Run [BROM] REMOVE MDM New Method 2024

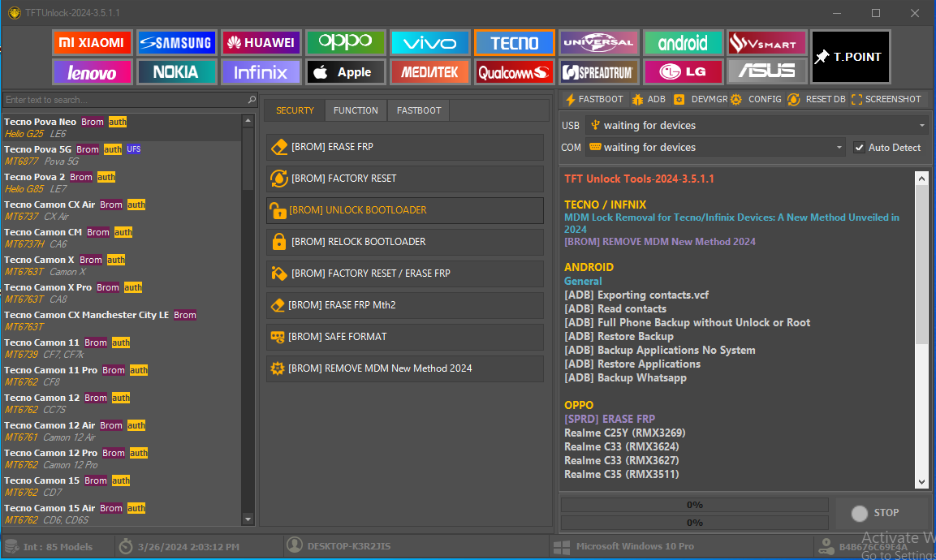click(405, 368)
